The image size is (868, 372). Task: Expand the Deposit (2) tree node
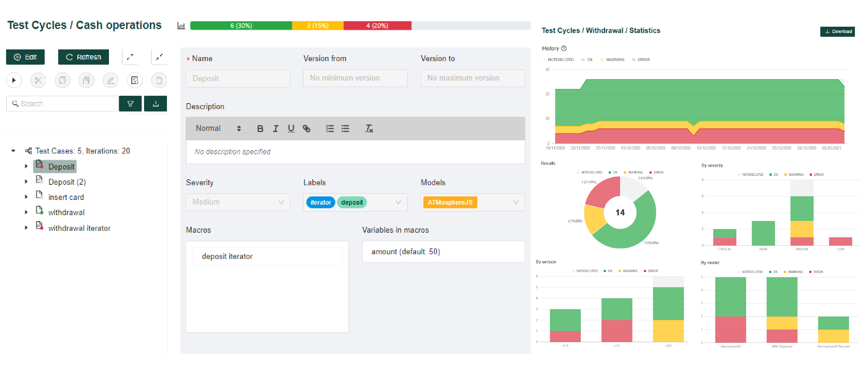(26, 182)
